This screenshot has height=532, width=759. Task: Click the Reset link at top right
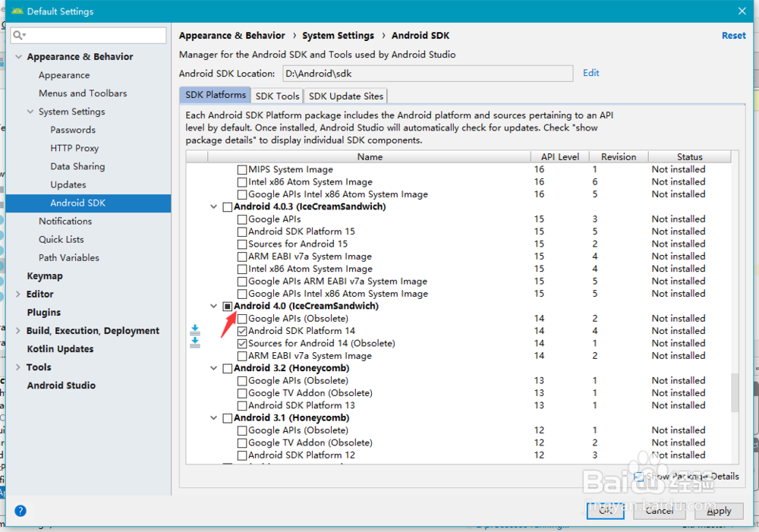click(x=733, y=35)
